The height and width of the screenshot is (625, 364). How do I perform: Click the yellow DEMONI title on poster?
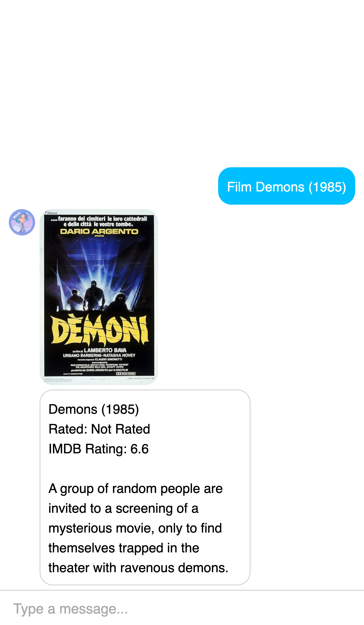(x=99, y=330)
